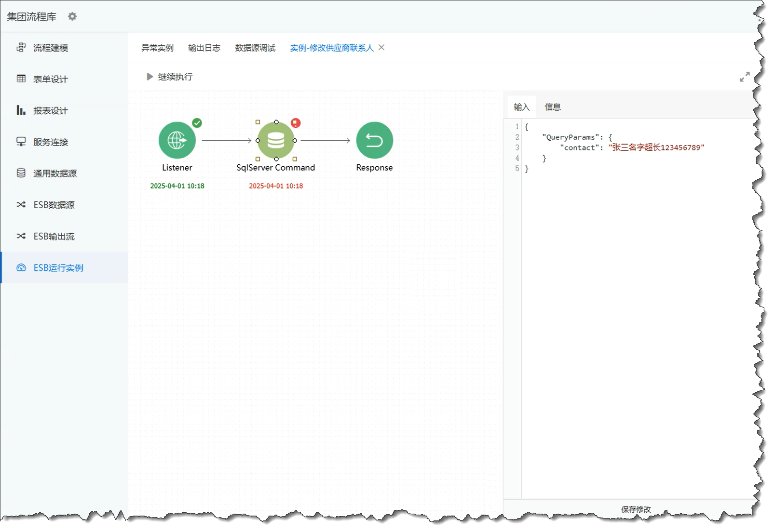
Task: Open the 异常实例 tab
Action: coord(157,48)
